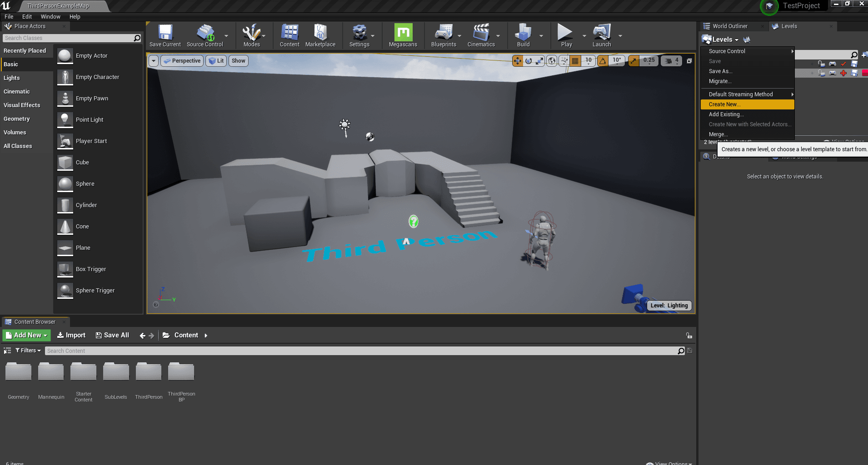This screenshot has width=868, height=465.
Task: Toggle rotation snapping angle icon
Action: 603,60
